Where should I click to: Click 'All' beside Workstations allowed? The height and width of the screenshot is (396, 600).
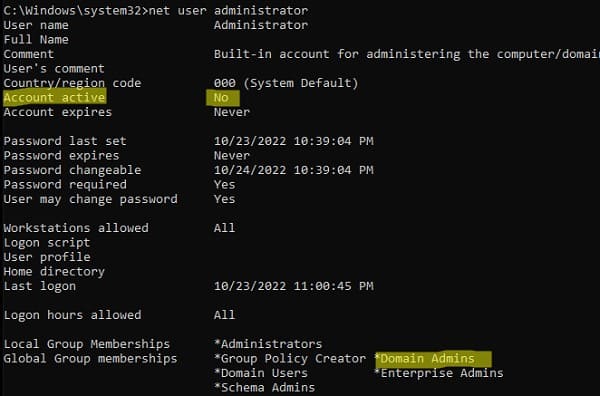click(x=224, y=228)
